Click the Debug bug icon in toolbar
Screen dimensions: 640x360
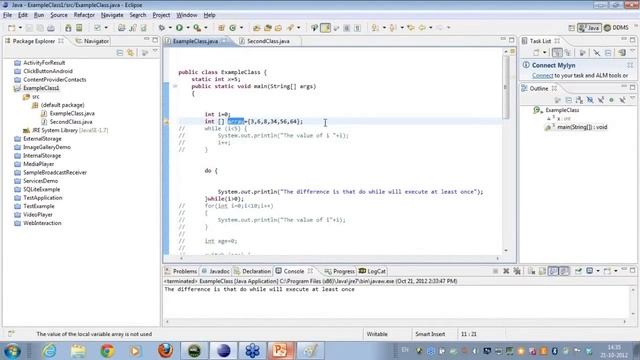coord(162,28)
